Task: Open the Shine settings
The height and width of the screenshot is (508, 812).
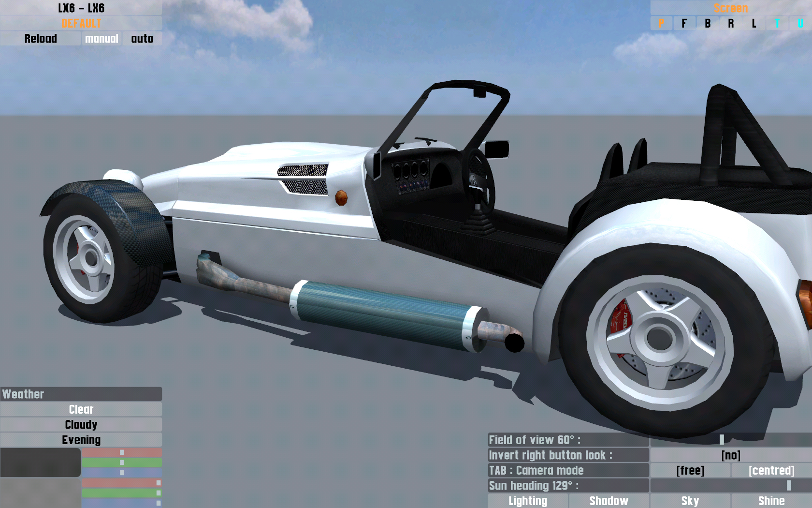Action: 771,501
